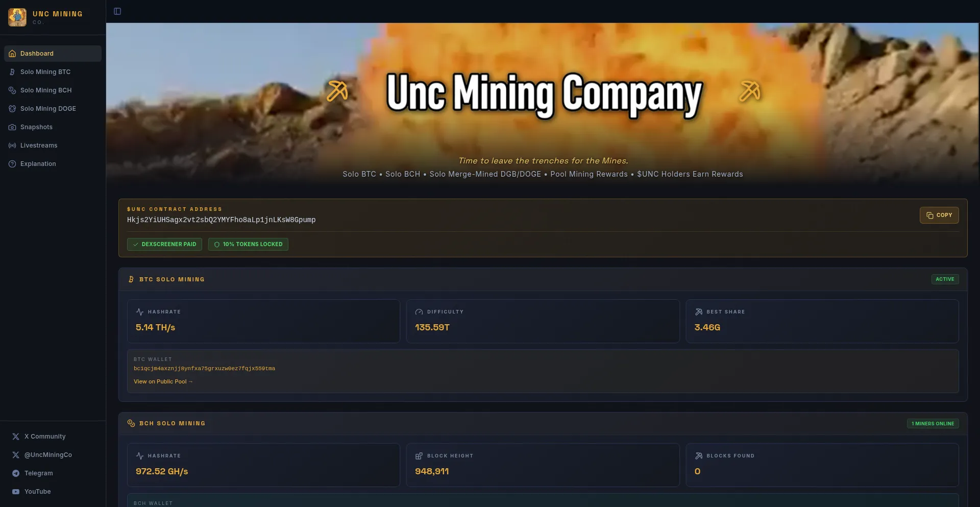Viewport: 980px width, 507px height.
Task: Copy the $UNC contract address
Action: [939, 215]
